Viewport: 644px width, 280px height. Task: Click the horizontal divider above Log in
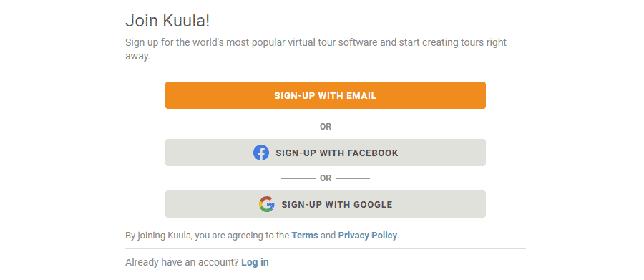326,248
